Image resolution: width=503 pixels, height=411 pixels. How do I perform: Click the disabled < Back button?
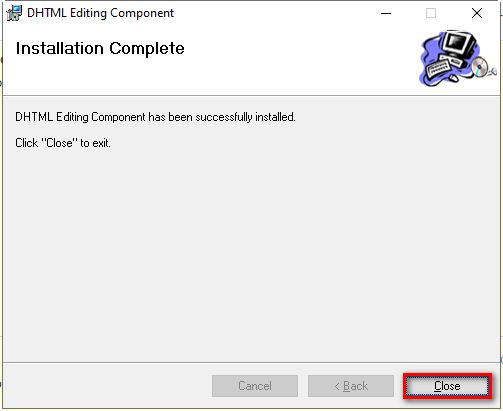pyautogui.click(x=351, y=386)
